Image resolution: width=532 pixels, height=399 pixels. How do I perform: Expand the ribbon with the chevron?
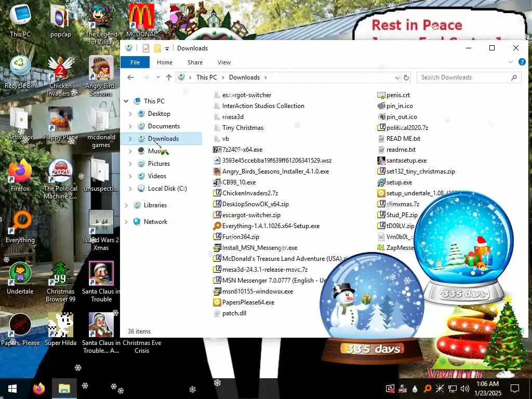[x=511, y=62]
